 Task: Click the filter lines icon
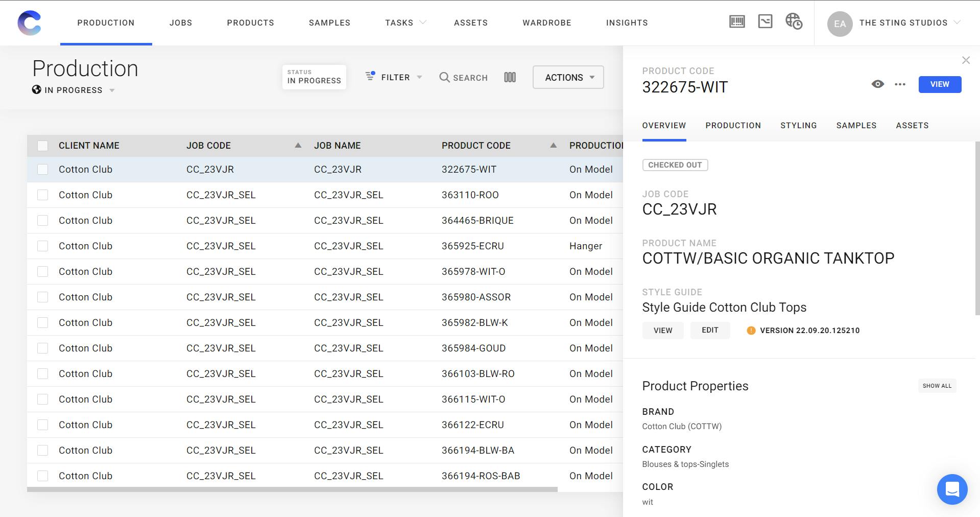[x=370, y=76]
